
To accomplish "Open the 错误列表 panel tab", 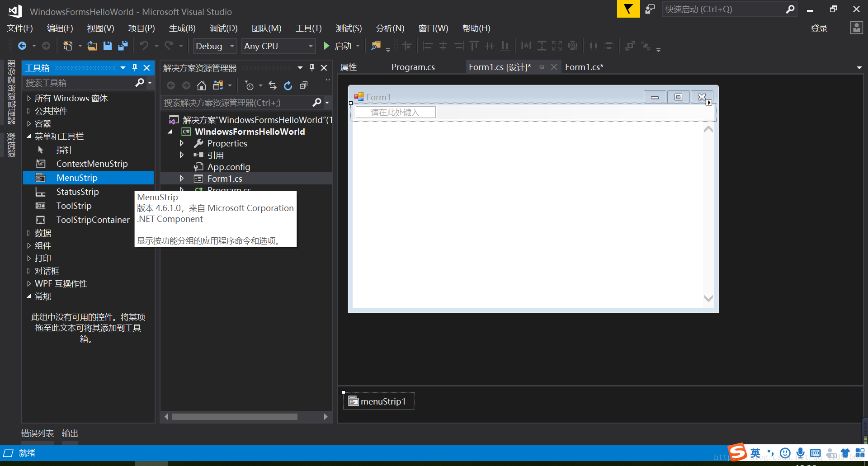I will click(x=38, y=433).
